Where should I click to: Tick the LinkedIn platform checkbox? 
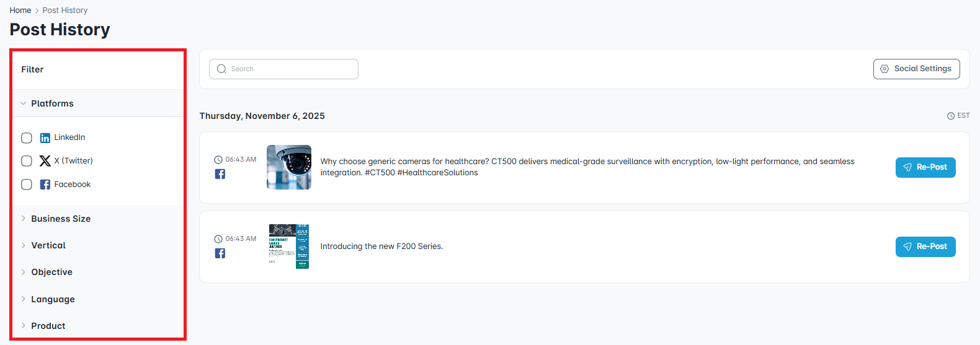27,138
